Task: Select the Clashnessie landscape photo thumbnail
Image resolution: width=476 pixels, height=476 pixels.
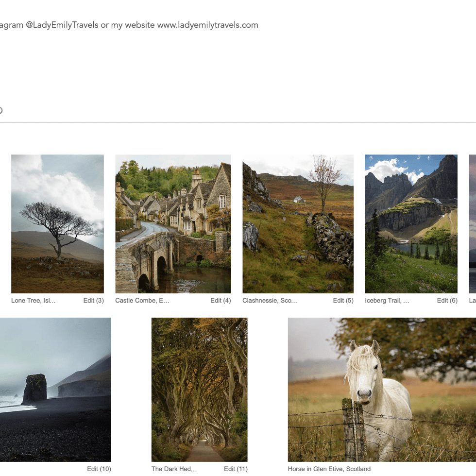Action: [298, 224]
